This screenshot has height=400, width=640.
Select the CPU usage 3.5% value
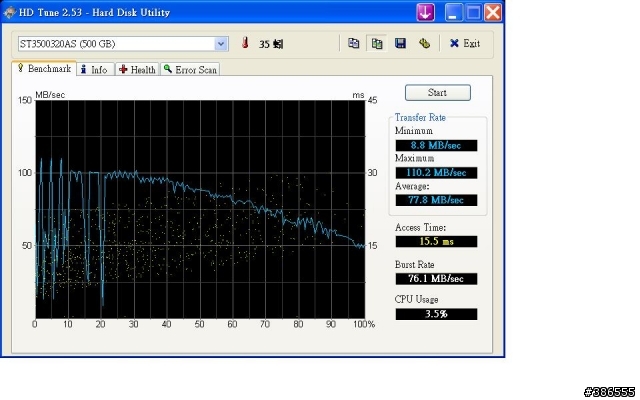[x=436, y=314]
